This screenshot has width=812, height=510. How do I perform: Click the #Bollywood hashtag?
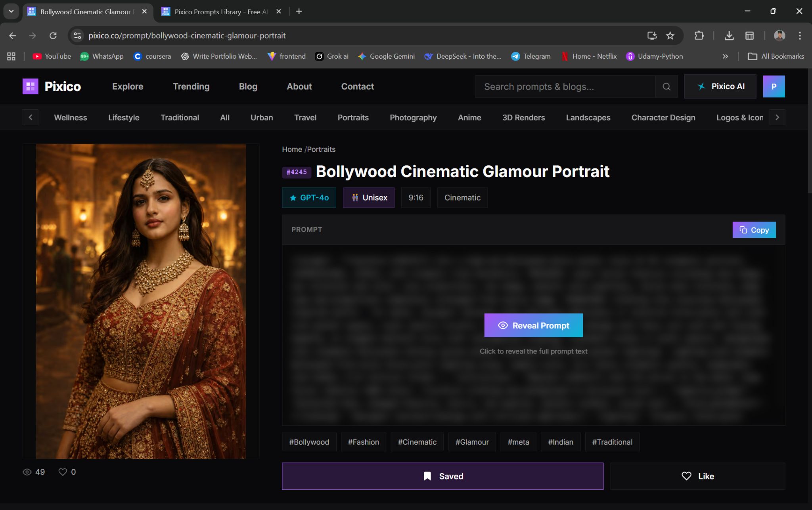[309, 442]
